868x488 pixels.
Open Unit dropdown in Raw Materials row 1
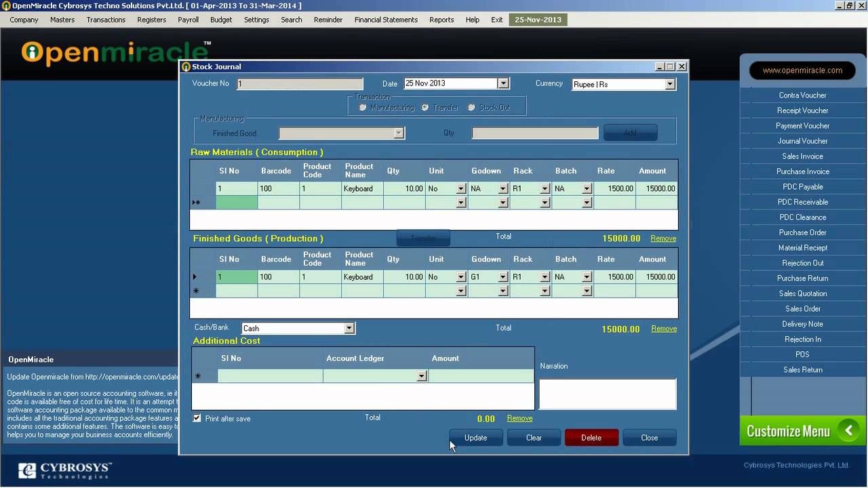pyautogui.click(x=461, y=188)
